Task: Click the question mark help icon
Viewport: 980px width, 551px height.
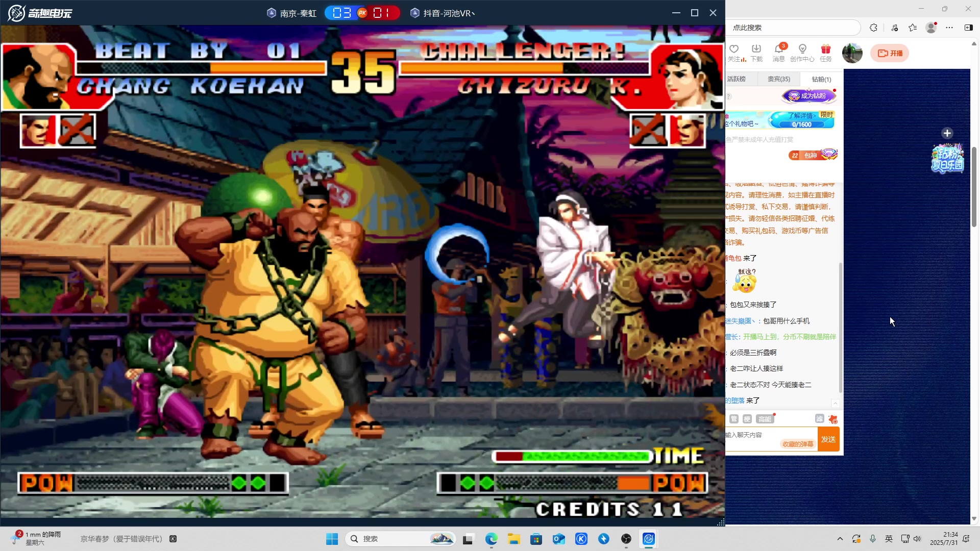Action: (729, 96)
